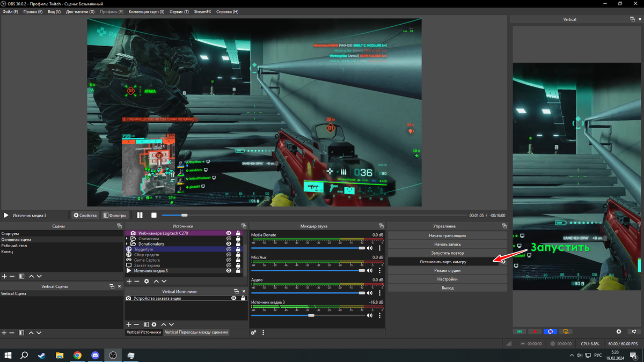Toggle visibility of the Web-камера Logitech C270 source
The height and width of the screenshot is (362, 644).
(229, 233)
